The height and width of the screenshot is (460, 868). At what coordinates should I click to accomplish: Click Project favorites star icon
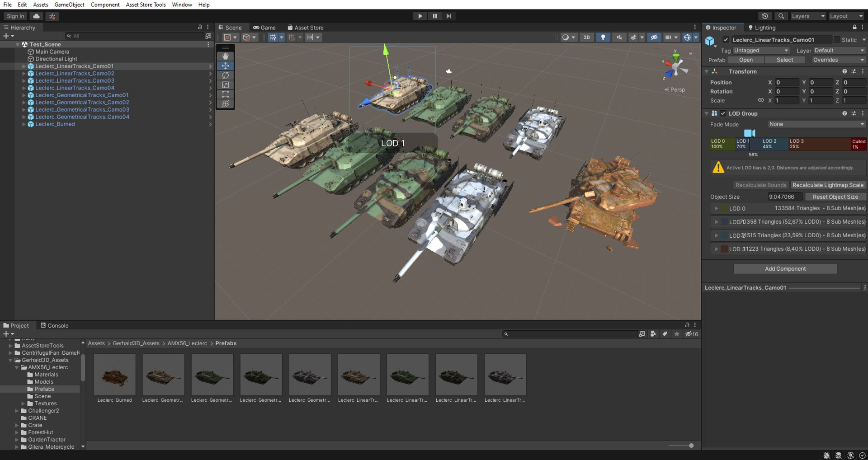[x=677, y=334]
